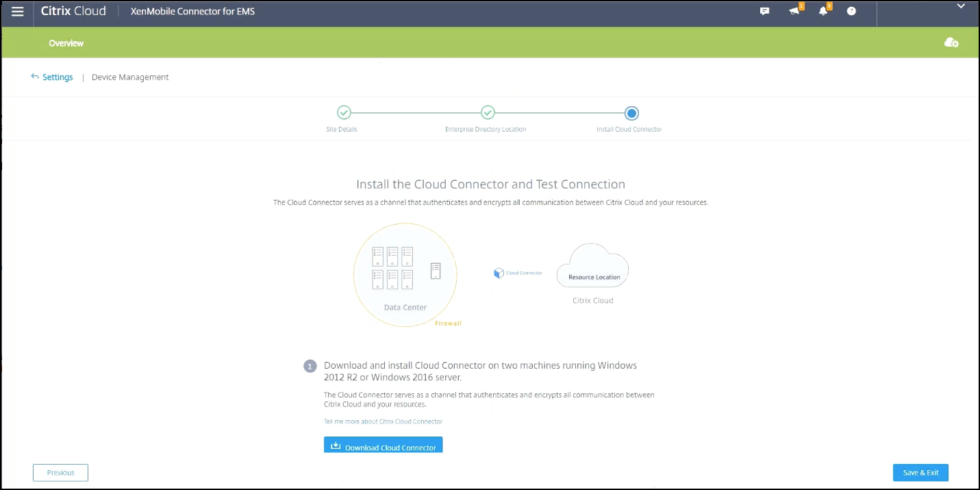This screenshot has height=490, width=980.
Task: Go to Enterprise Directory Location step
Action: pos(488,113)
